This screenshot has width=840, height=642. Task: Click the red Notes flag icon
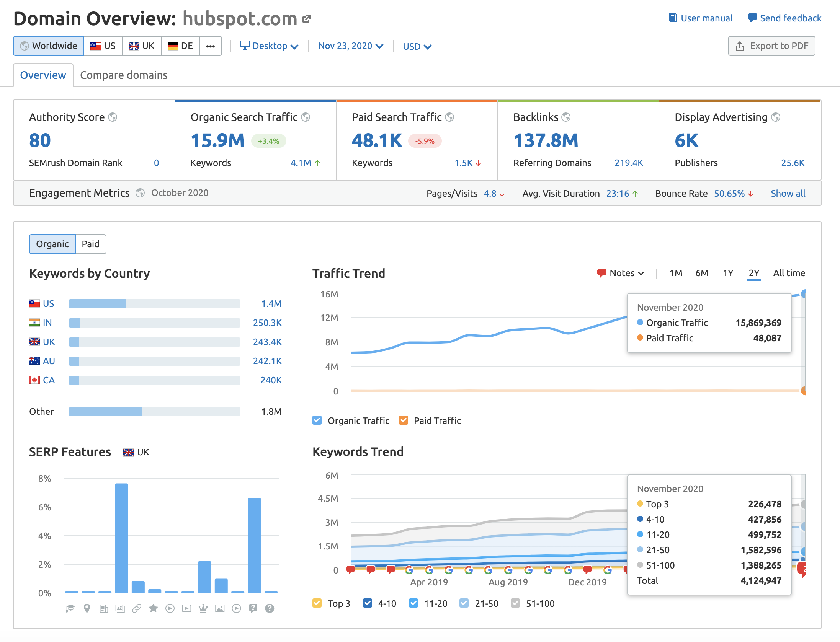point(601,273)
